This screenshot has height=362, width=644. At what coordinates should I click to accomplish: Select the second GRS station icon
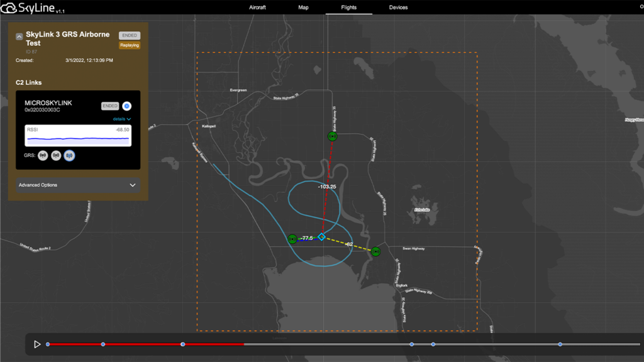56,156
